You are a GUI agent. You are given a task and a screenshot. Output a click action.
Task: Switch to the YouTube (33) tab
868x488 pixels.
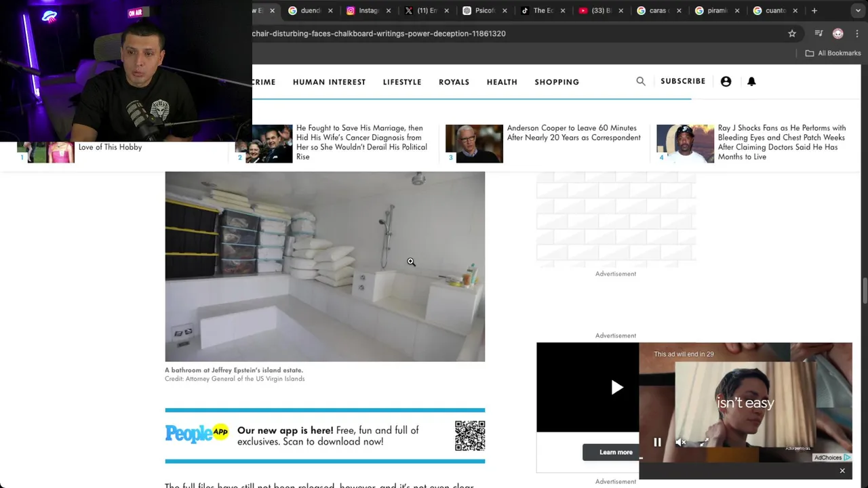[x=601, y=10]
